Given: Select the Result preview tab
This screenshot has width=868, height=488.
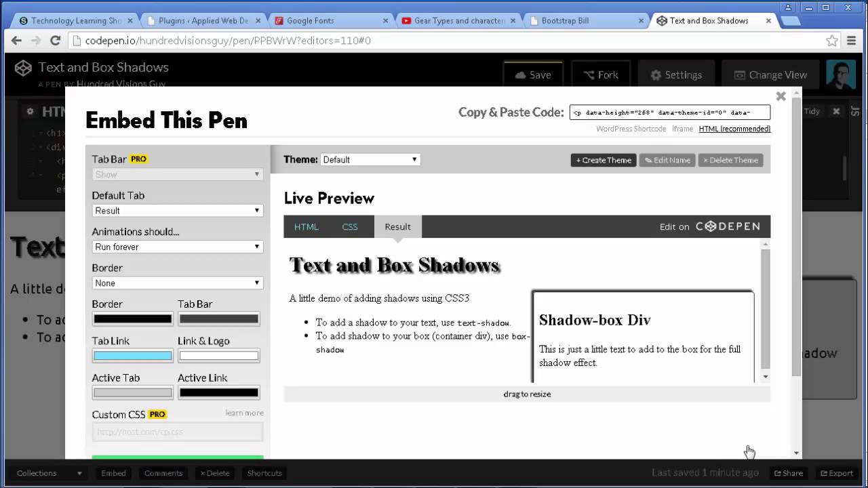Looking at the screenshot, I should pyautogui.click(x=397, y=227).
